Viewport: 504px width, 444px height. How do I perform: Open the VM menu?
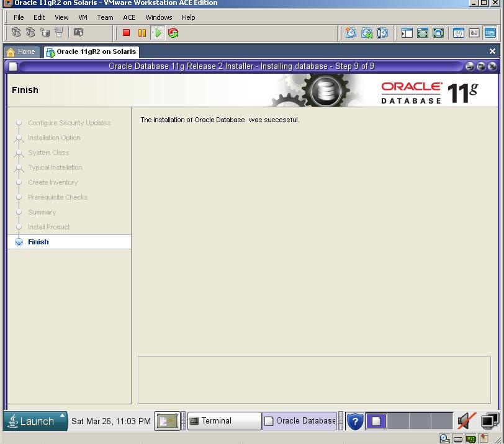(83, 17)
